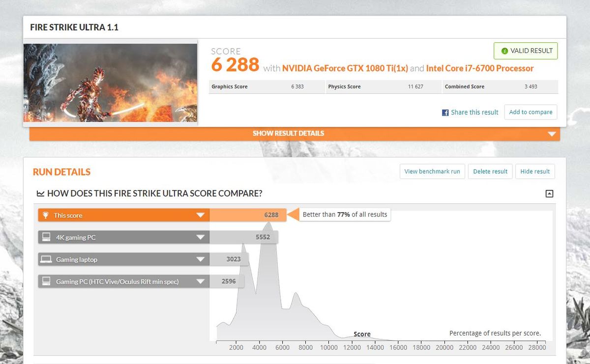Click the 28000 axis label

pos(537,347)
